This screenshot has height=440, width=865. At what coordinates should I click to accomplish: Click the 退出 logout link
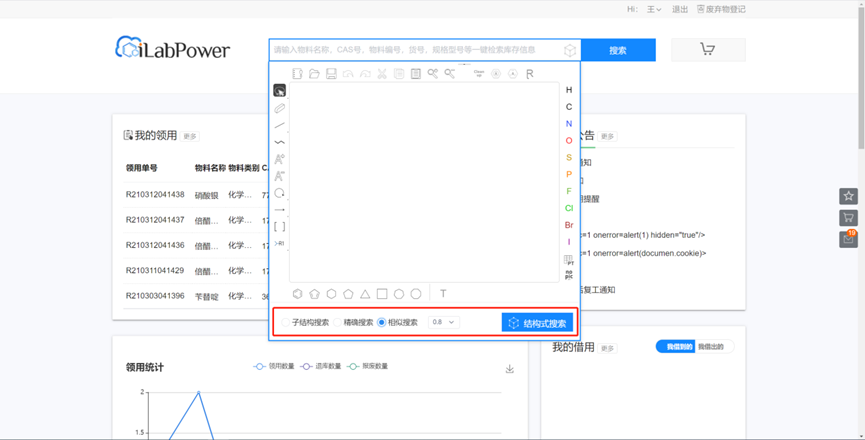(680, 9)
